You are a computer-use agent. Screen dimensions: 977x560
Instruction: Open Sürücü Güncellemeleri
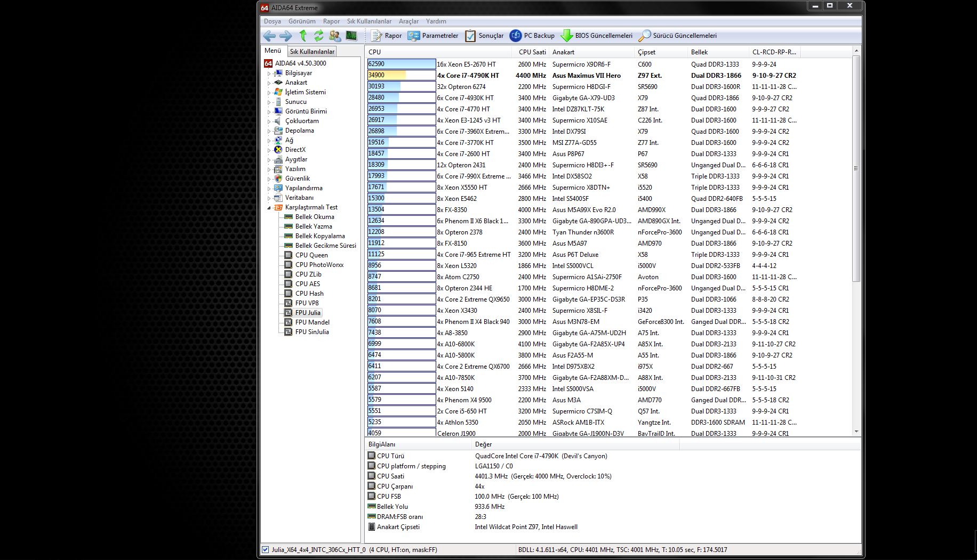(677, 36)
